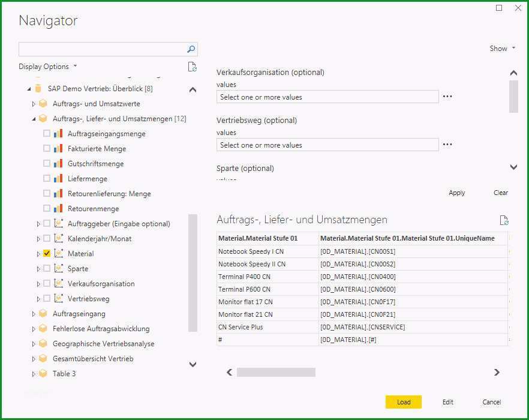529x420 pixels.
Task: Click the Retourenlieferung: Menge measure icon
Action: 58,193
